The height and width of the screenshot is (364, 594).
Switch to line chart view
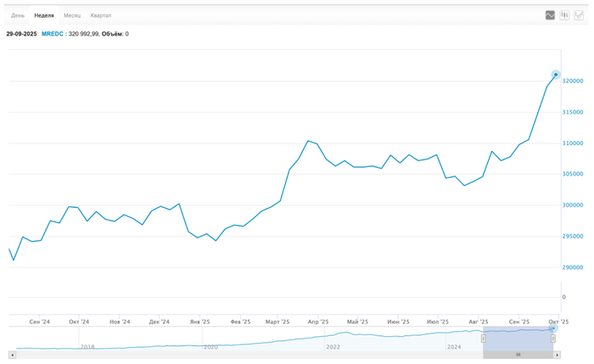550,15
